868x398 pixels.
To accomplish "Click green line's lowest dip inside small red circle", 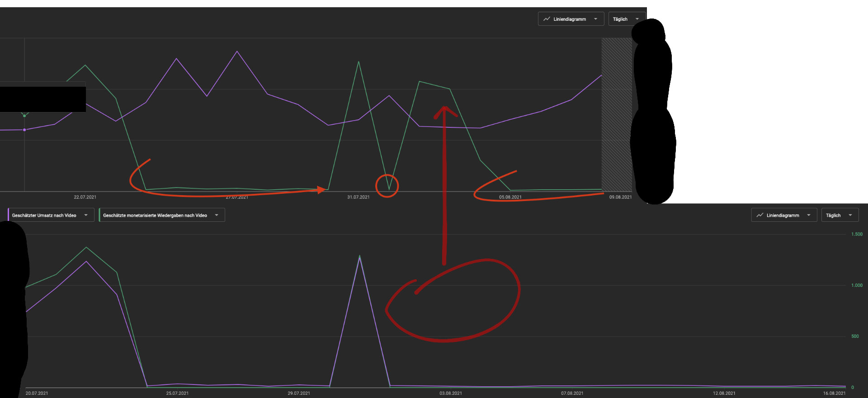I will [x=389, y=189].
